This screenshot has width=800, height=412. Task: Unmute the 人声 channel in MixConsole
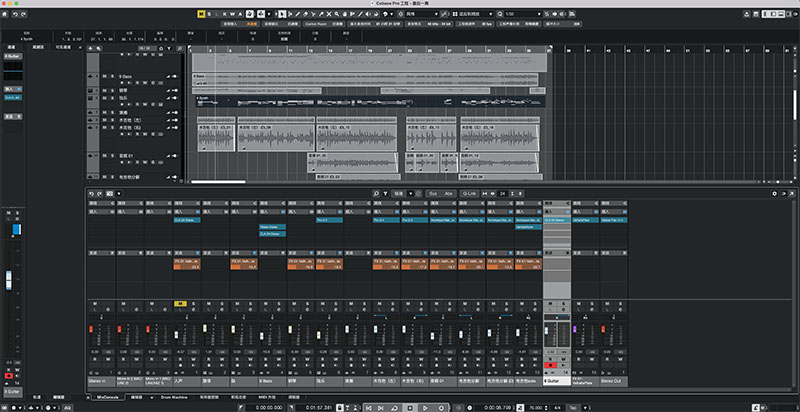tap(180, 304)
